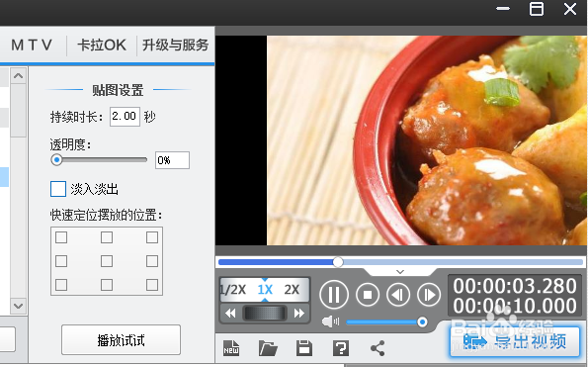Screen dimensions: 588x367
Task: Click the scrollbar up arrow
Action: tap(18, 76)
